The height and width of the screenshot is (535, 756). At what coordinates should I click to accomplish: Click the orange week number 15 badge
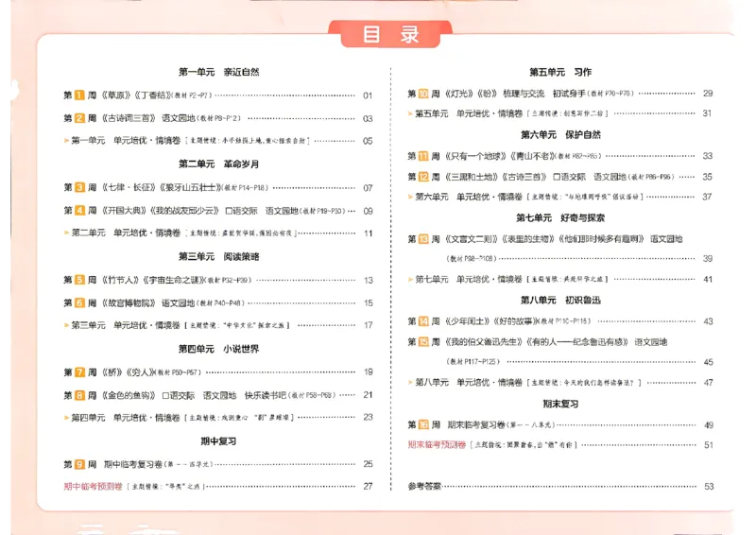(x=423, y=341)
